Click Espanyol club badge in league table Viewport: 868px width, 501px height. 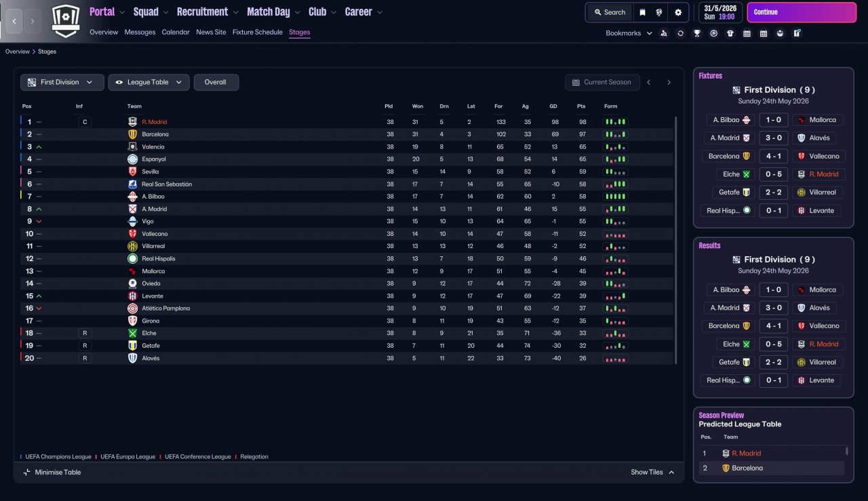[x=133, y=159]
